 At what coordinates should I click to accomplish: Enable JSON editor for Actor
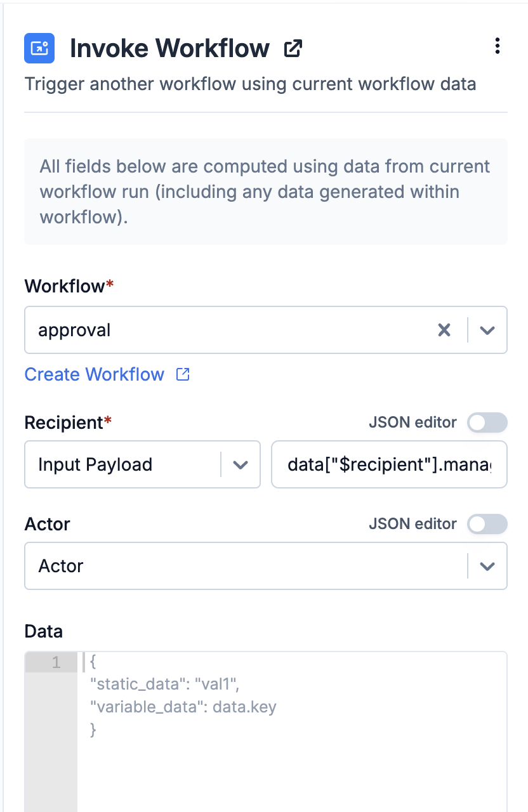(x=487, y=524)
